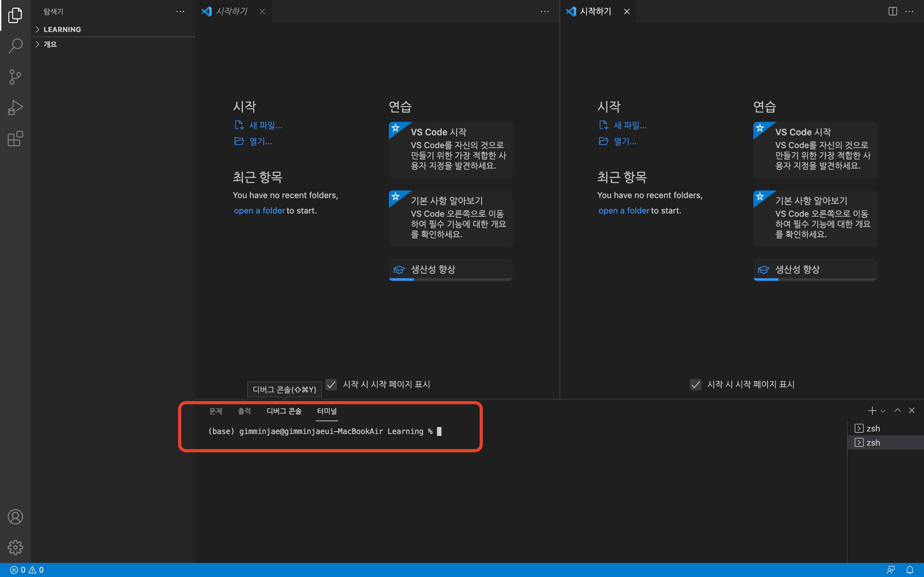924x577 pixels.
Task: Open the Run and Debug view
Action: click(15, 108)
